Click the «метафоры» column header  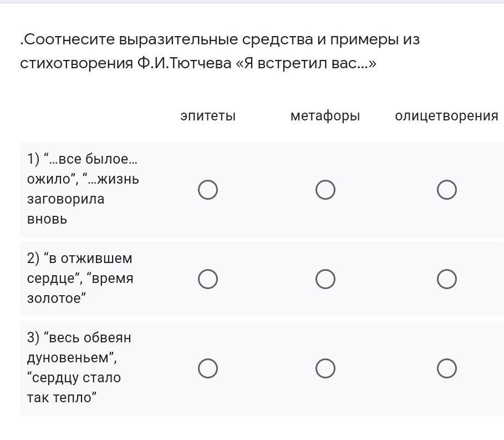click(x=325, y=116)
